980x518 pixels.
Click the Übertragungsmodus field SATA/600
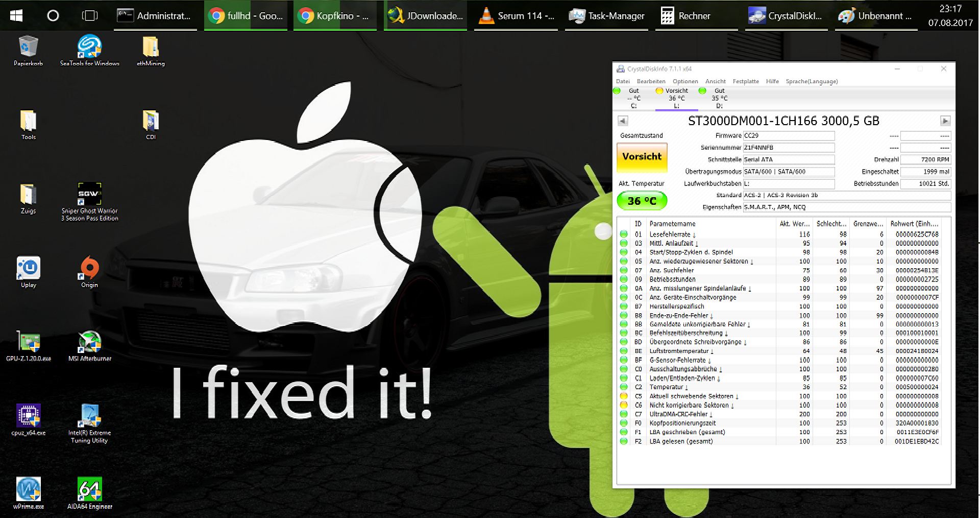point(789,172)
